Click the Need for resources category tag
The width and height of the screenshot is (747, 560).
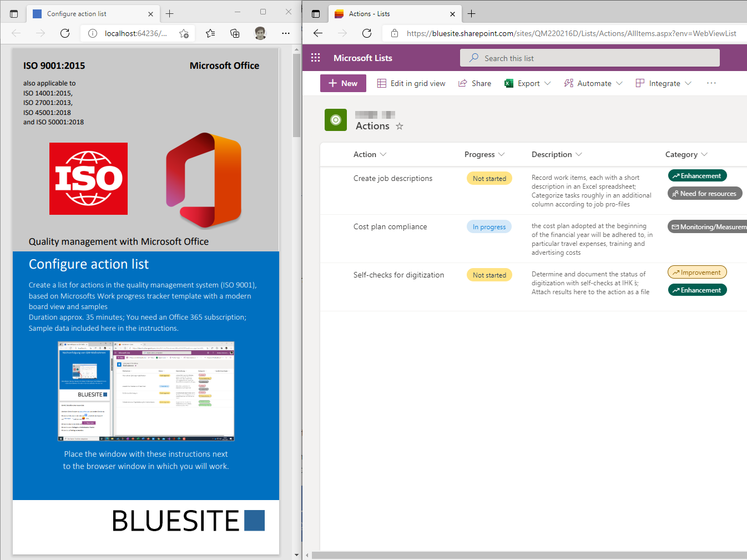tap(705, 194)
